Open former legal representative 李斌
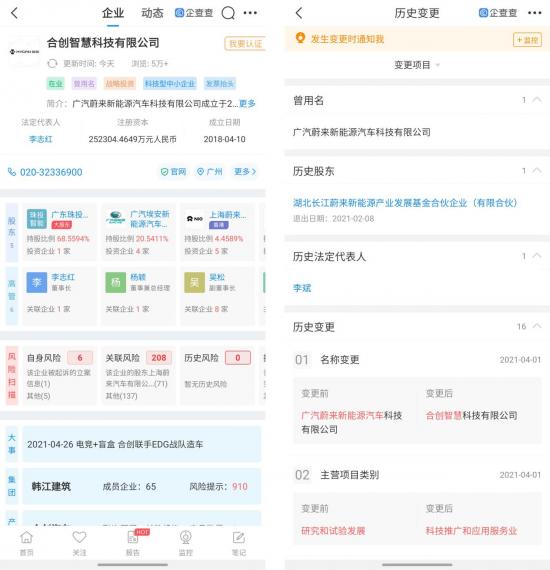 pos(302,288)
